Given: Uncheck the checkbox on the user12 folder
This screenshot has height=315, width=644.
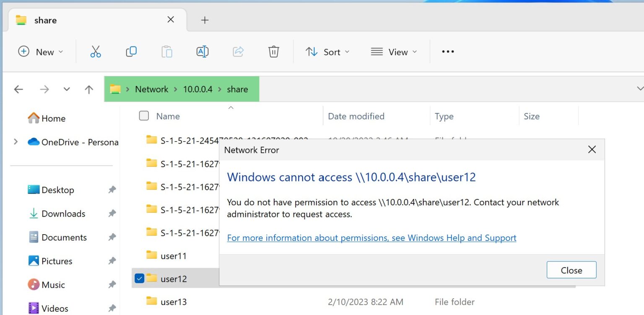Looking at the screenshot, I should (139, 278).
